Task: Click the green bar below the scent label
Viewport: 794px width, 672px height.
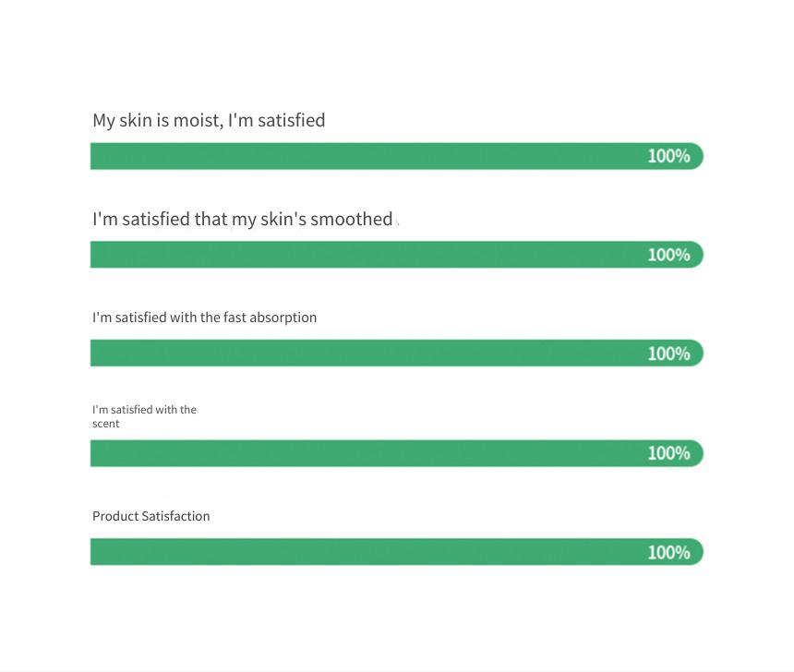Action: (397, 453)
